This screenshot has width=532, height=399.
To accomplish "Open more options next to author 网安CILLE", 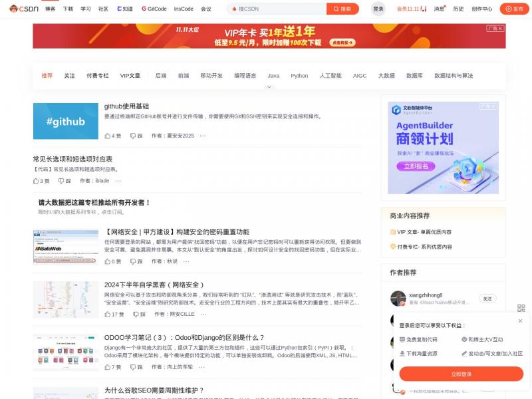I will point(203,314).
